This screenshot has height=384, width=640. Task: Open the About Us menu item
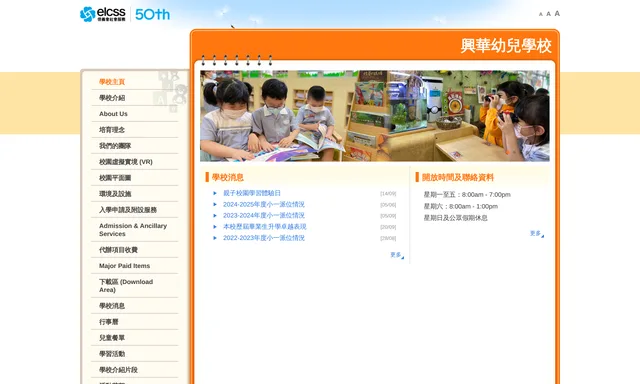tap(113, 114)
